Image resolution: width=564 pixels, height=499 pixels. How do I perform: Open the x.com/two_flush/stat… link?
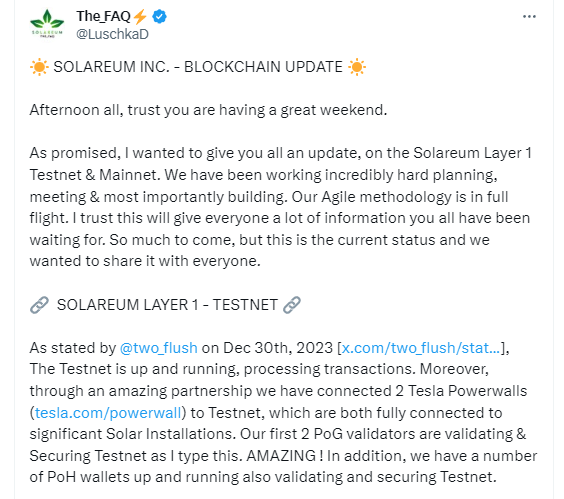(x=420, y=348)
